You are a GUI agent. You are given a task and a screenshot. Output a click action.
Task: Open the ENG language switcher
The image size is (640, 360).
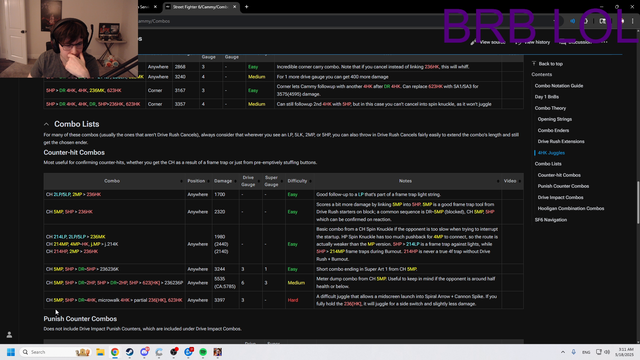click(x=586, y=352)
